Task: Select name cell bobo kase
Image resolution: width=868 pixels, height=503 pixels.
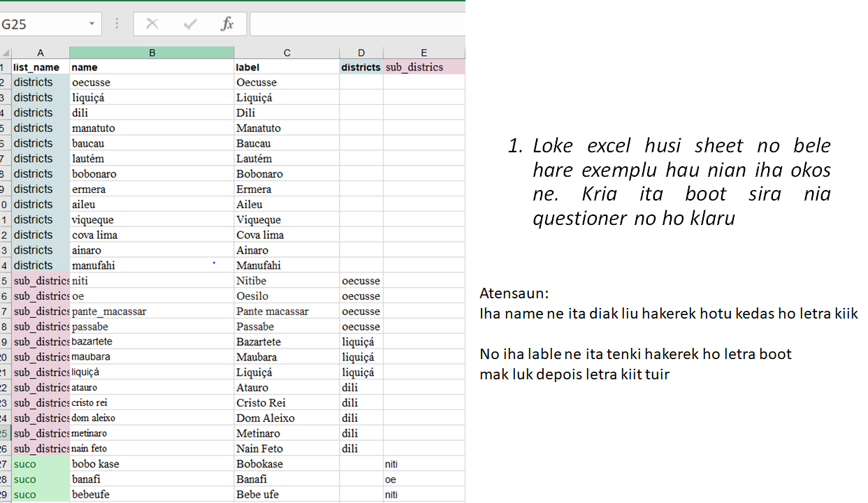Action: pos(152,464)
